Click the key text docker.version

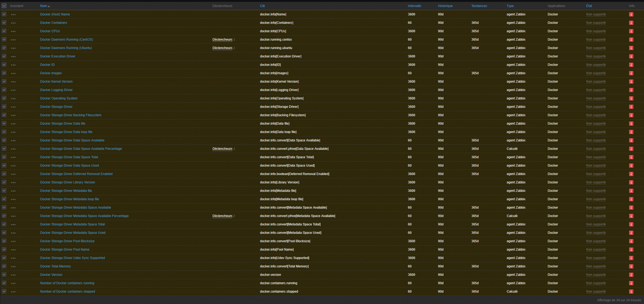tap(270, 275)
